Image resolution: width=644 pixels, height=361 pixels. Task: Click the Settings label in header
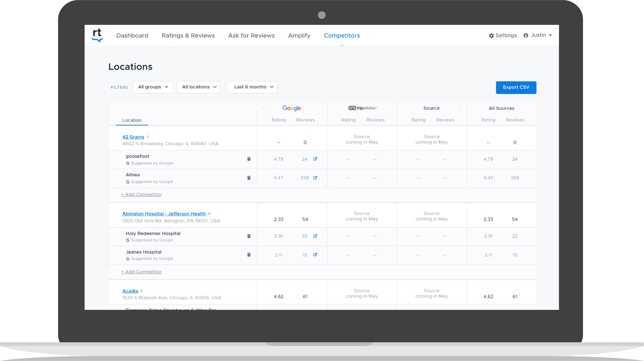pos(506,35)
